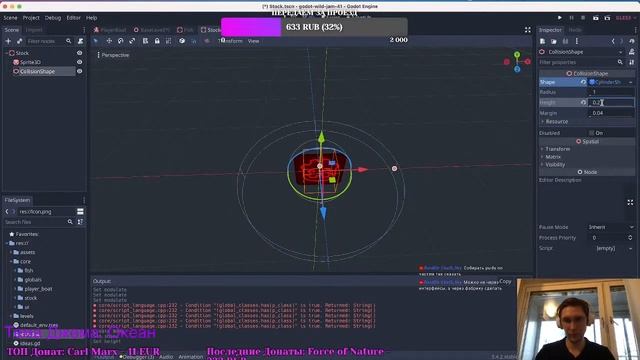The image size is (640, 360).
Task: Click the Filter properties search field
Action: 582,62
